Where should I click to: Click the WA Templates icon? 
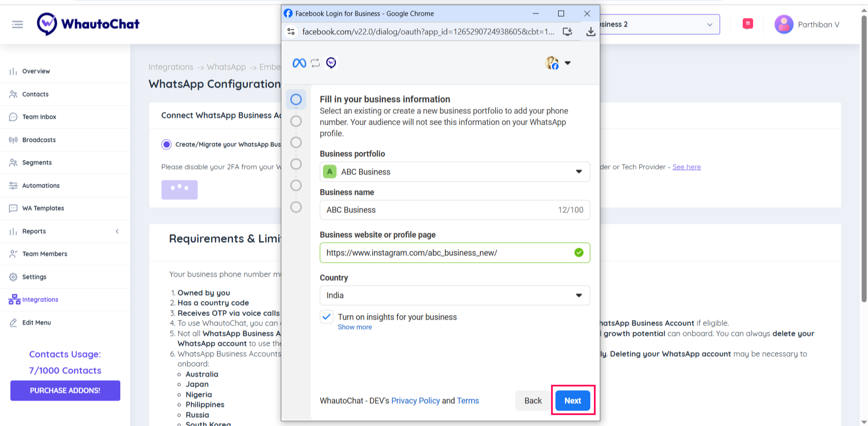coord(13,208)
